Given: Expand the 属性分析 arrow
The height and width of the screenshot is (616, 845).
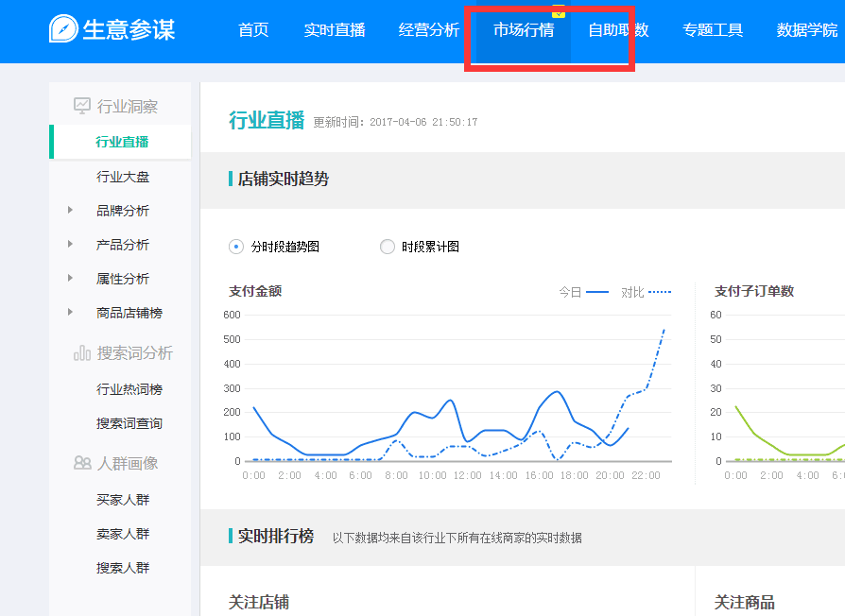Looking at the screenshot, I should pos(70,278).
